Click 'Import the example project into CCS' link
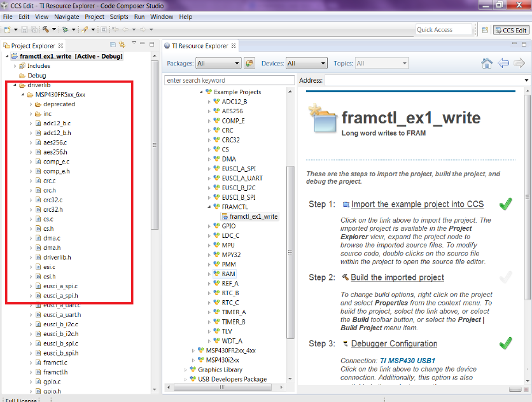 click(417, 204)
